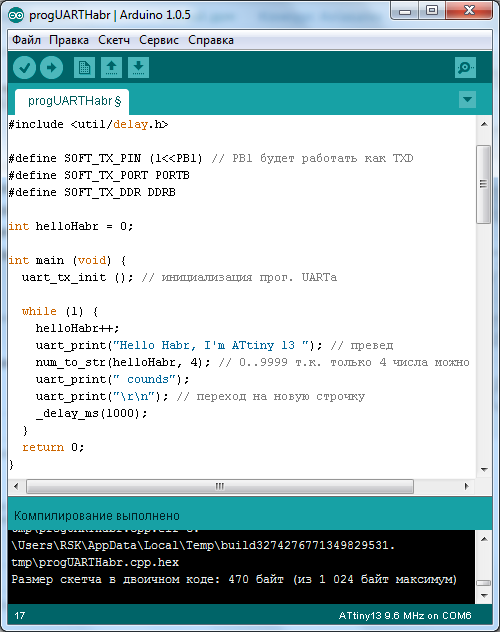Click the '" counds"' string literal
This screenshot has width=500, height=632.
tap(144, 379)
